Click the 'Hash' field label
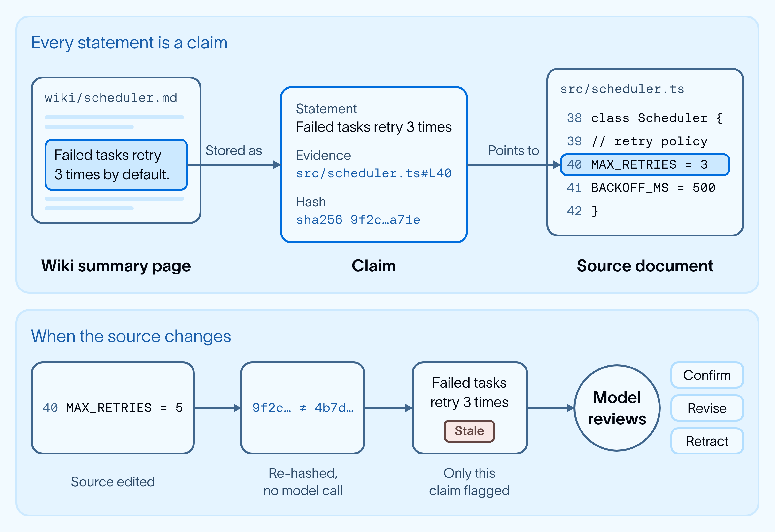Viewport: 775px width, 532px height. tap(311, 202)
